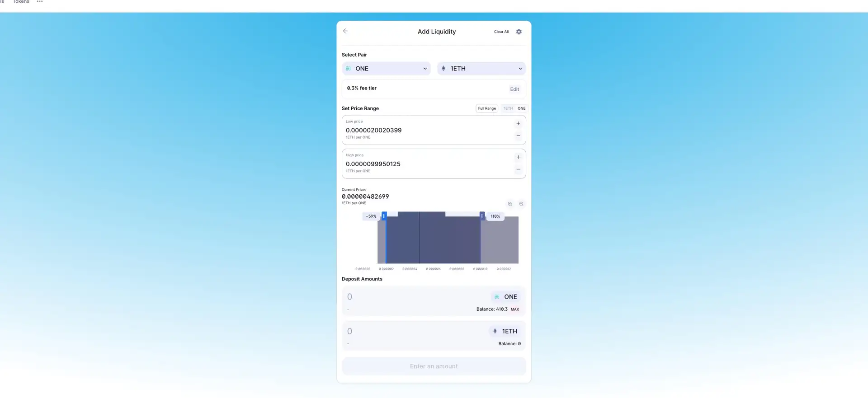Switch price denomination to ONE

pos(521,108)
